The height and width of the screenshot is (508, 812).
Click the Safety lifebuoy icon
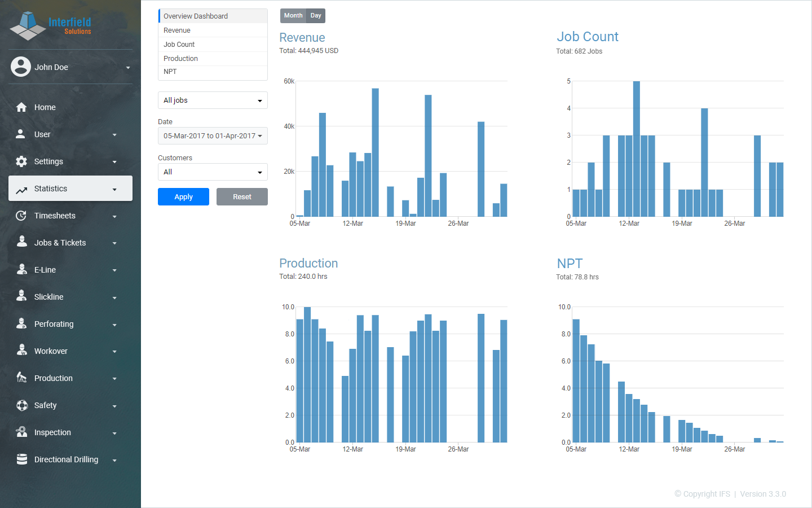tap(22, 405)
